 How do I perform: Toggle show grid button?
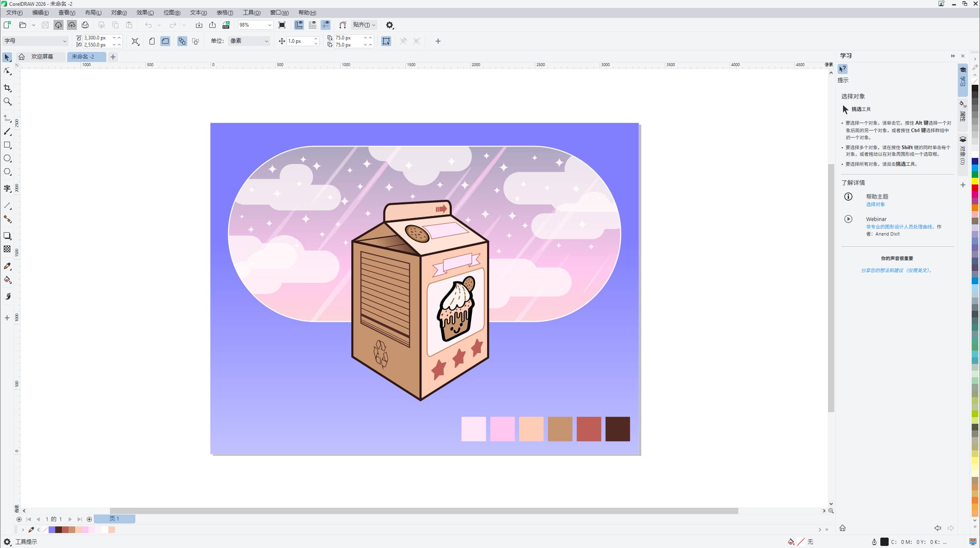tap(312, 25)
